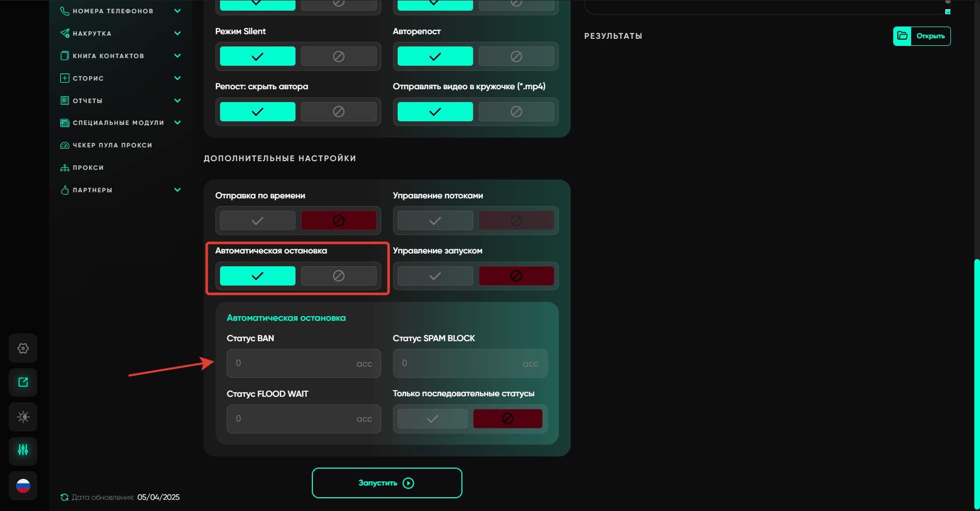Open the Чекер пула прокси menu item
The image size is (980, 511).
[112, 145]
